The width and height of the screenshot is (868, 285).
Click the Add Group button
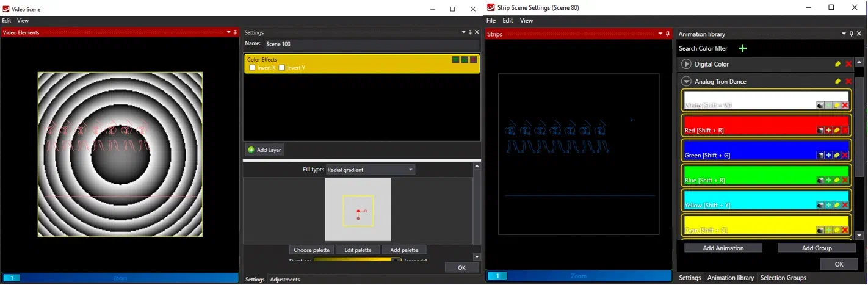(x=817, y=248)
